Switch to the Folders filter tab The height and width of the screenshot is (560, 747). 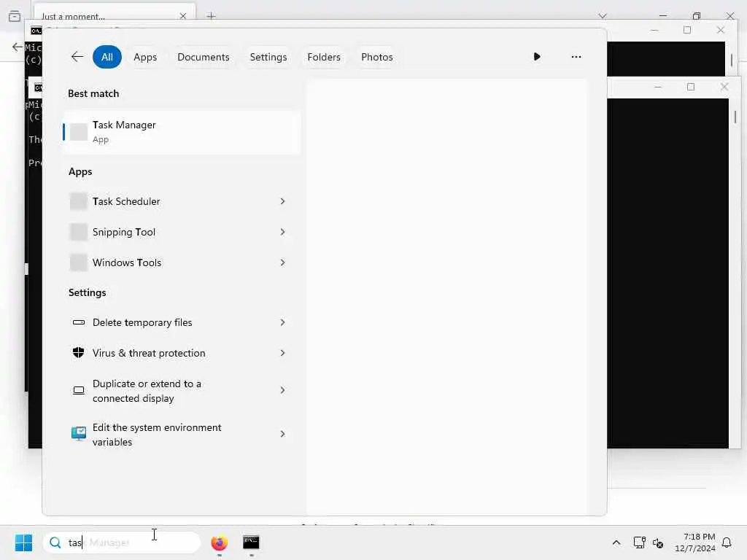coord(324,57)
